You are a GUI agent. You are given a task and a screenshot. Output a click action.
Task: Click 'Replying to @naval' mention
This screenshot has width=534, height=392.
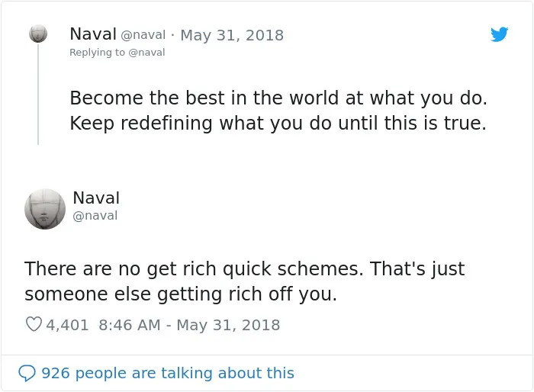coord(146,52)
